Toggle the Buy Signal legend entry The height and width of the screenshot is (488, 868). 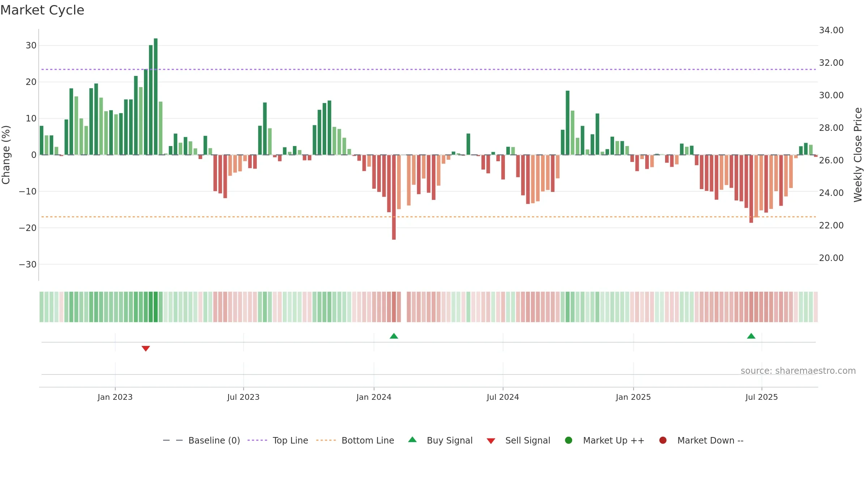tap(440, 440)
